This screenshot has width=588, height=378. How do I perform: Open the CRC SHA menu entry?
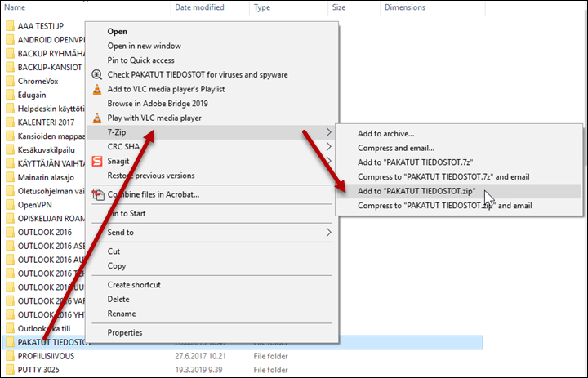tap(212, 147)
